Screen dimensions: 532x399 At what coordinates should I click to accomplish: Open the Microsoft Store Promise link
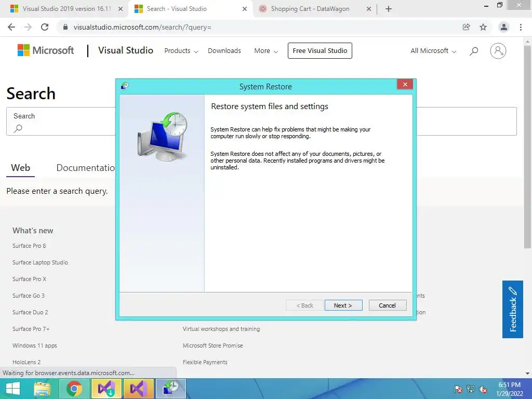pyautogui.click(x=212, y=345)
